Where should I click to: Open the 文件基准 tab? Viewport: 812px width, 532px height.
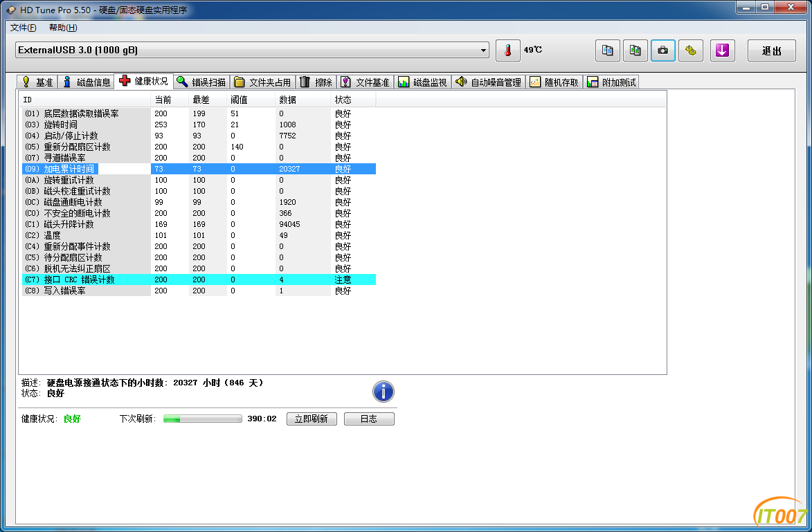coord(365,82)
